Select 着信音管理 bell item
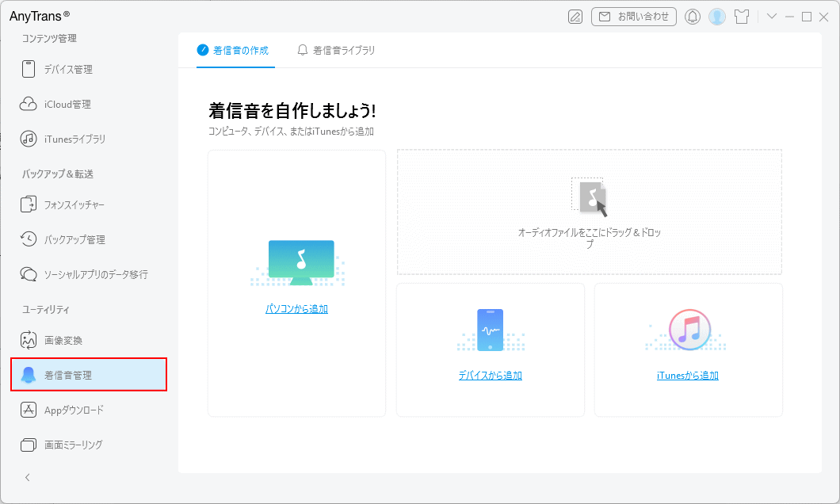840x504 pixels. 89,375
